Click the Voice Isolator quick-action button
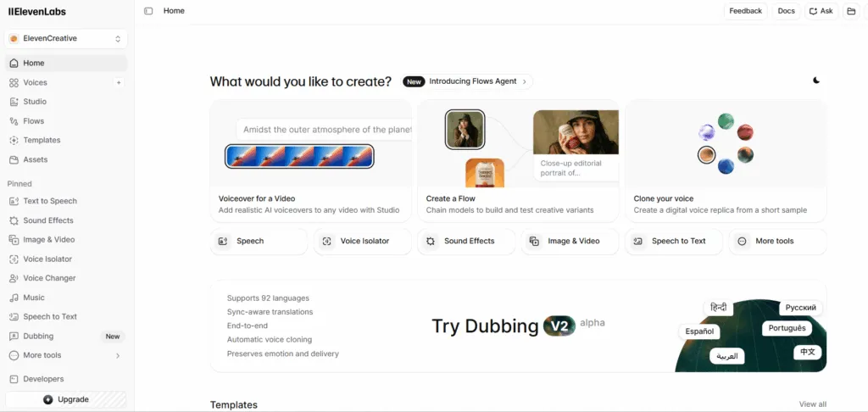Viewport: 868px width, 412px height. (x=363, y=242)
